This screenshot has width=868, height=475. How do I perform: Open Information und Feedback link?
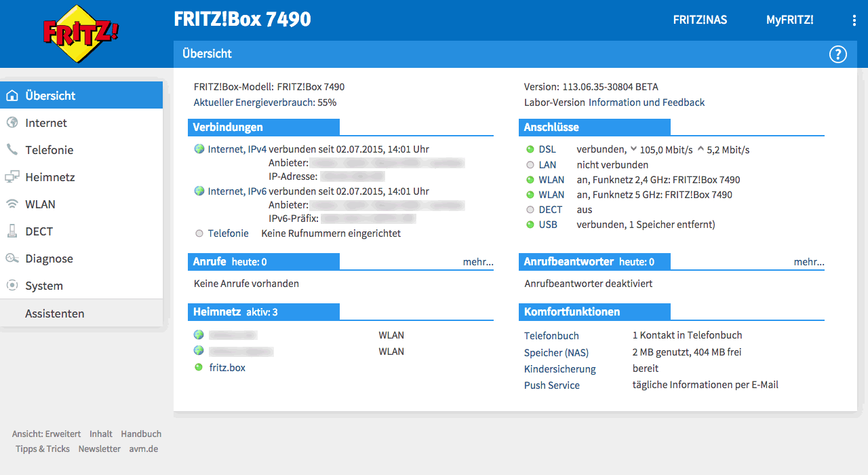[646, 102]
